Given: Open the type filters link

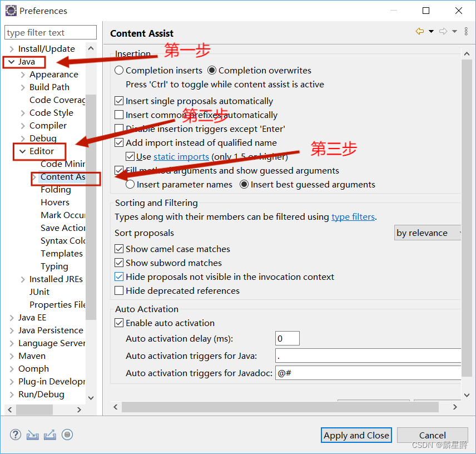Looking at the screenshot, I should click(353, 217).
